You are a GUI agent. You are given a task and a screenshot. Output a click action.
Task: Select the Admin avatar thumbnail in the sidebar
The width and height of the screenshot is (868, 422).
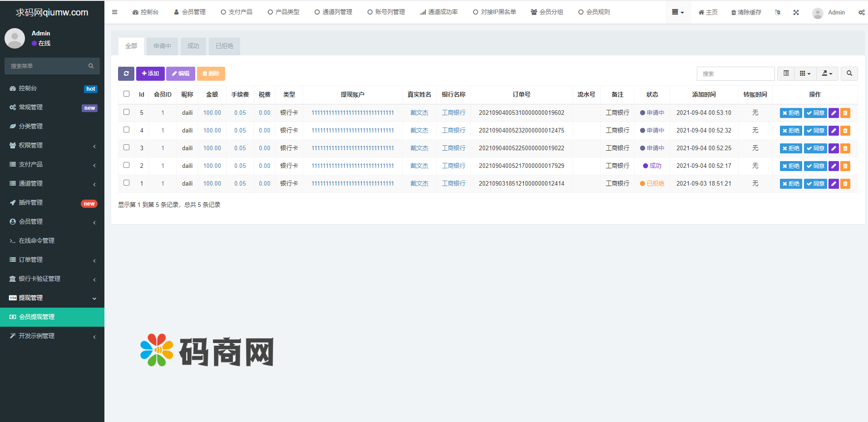pos(15,38)
